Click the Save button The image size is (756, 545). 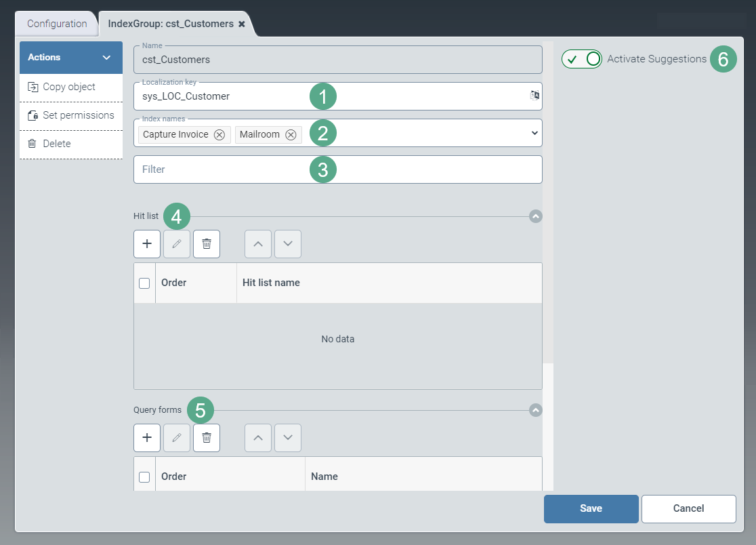tap(591, 508)
